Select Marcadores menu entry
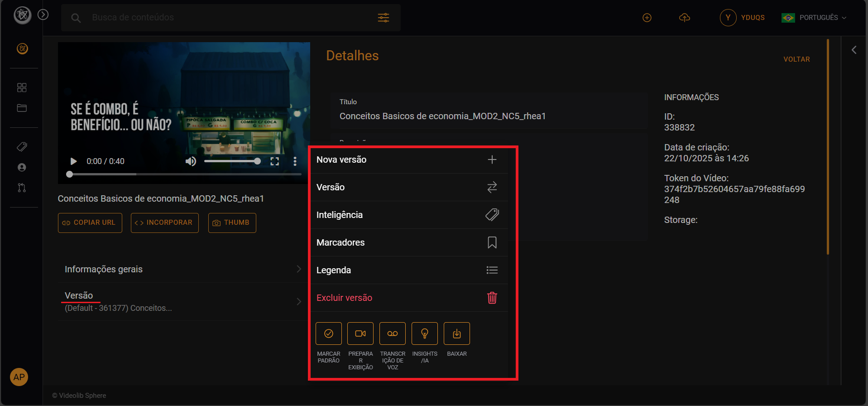Screen dimensions: 868x406 pyautogui.click(x=409, y=242)
